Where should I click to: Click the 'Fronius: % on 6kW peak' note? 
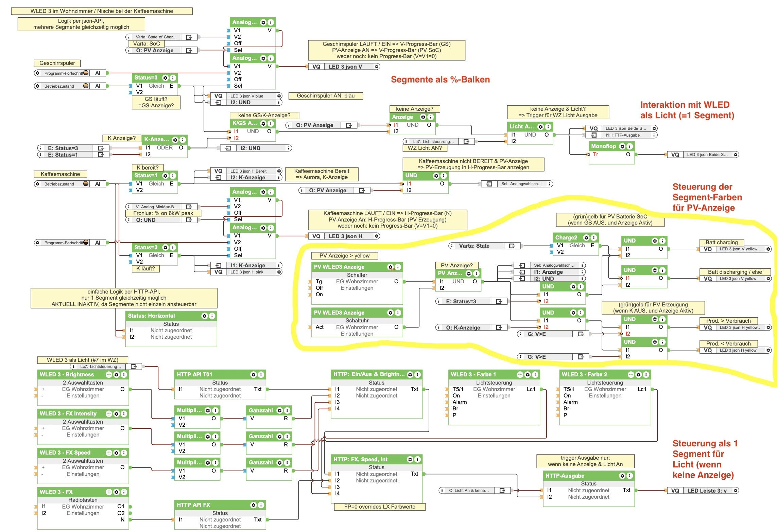pos(163,213)
